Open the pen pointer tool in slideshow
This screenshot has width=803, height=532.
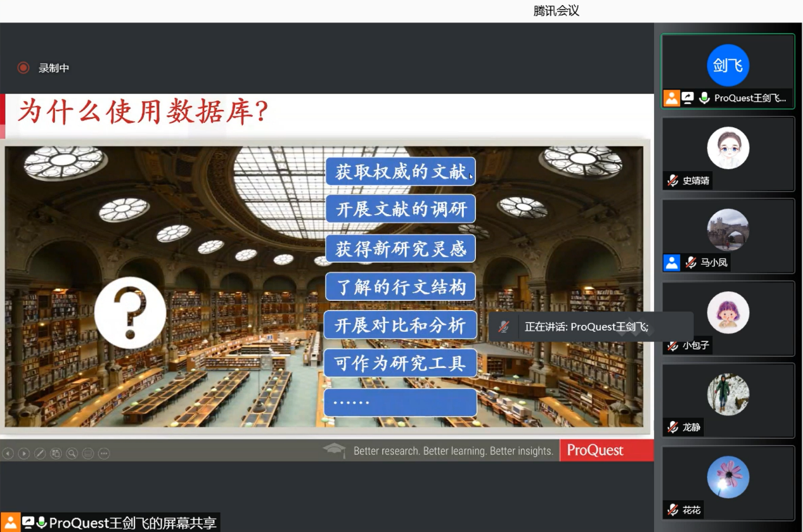40,453
